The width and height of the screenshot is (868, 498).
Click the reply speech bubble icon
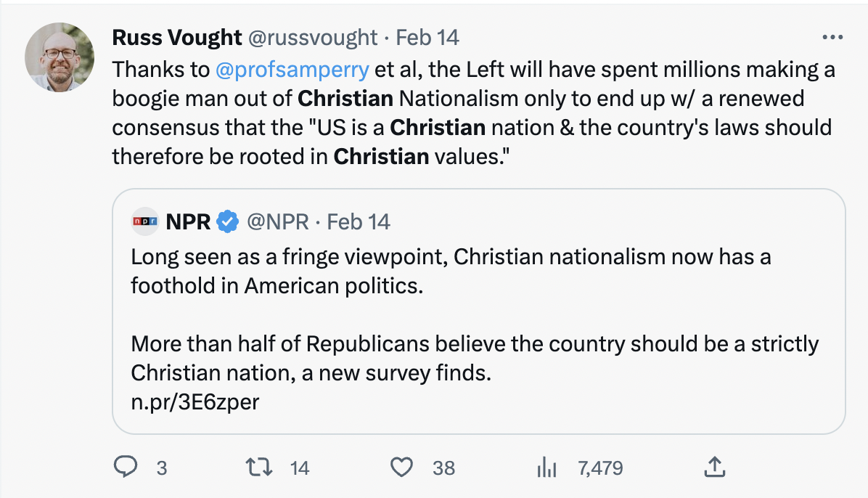click(126, 468)
